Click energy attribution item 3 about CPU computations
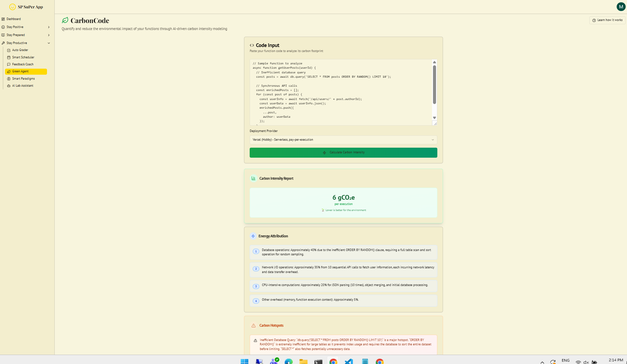Viewport: 627px width, 364px height. tap(343, 286)
